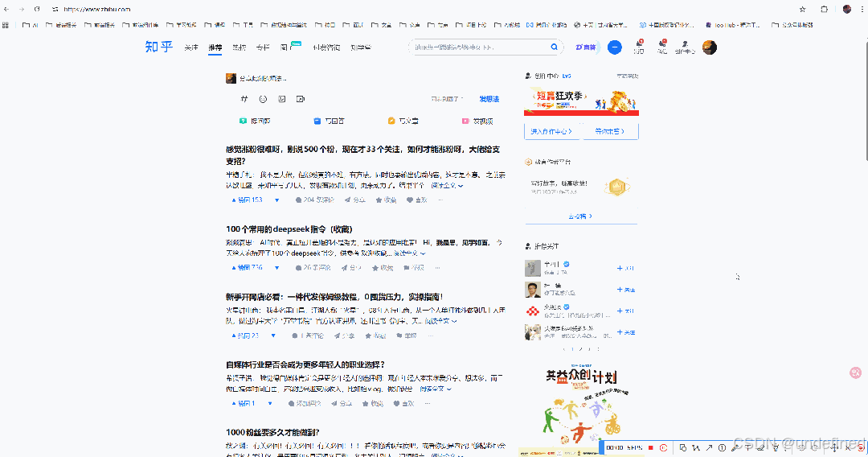
Task: Click 写文章 write article shortcut
Action: pyautogui.click(x=403, y=121)
